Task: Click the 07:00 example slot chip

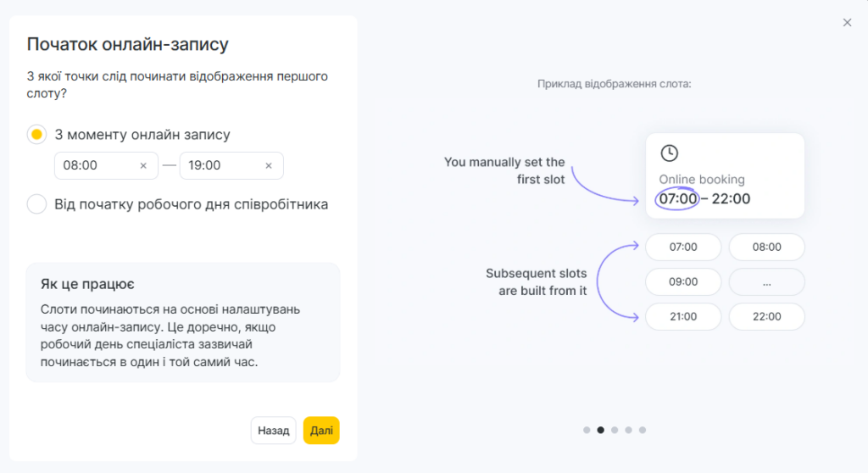Action: click(683, 248)
